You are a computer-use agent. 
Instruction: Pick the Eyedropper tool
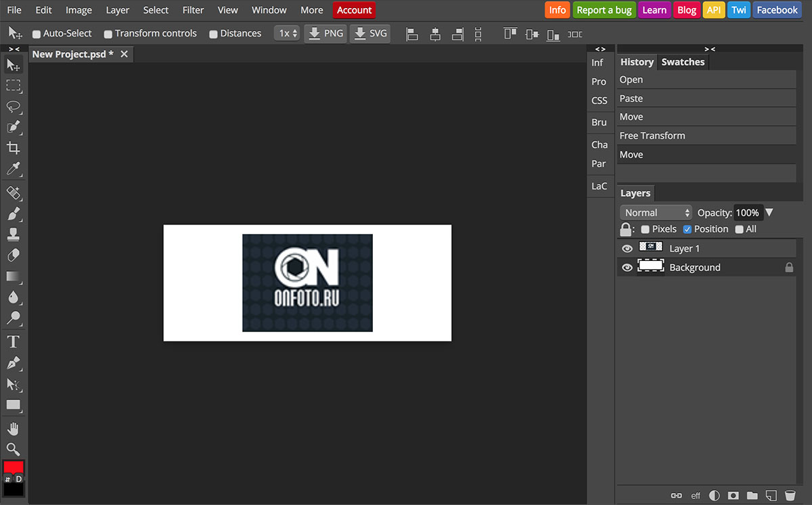tap(14, 168)
